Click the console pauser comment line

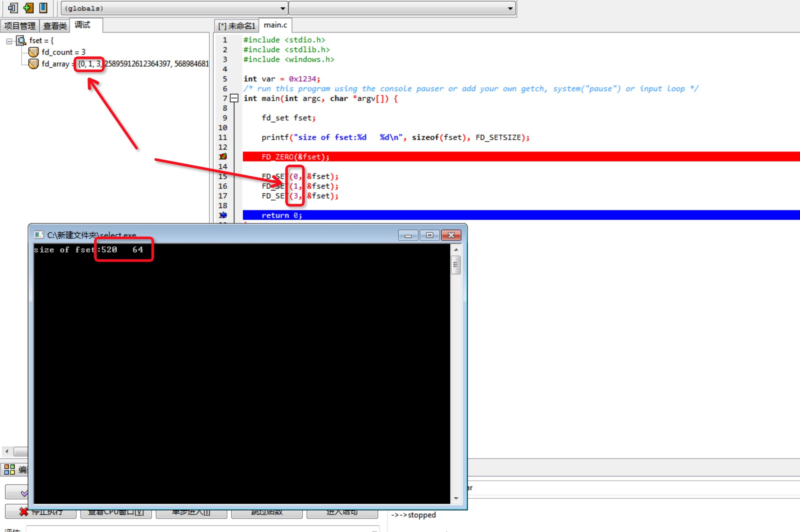click(471, 89)
